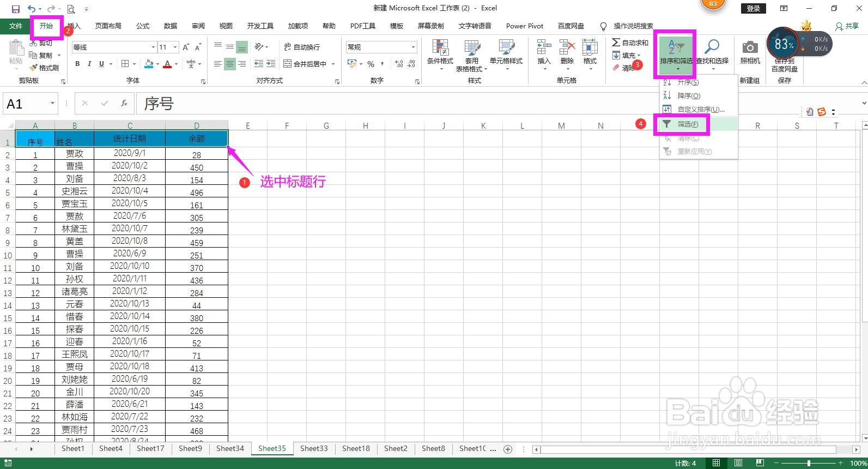
Task: Open the 文件 (File) tab
Action: click(x=16, y=26)
